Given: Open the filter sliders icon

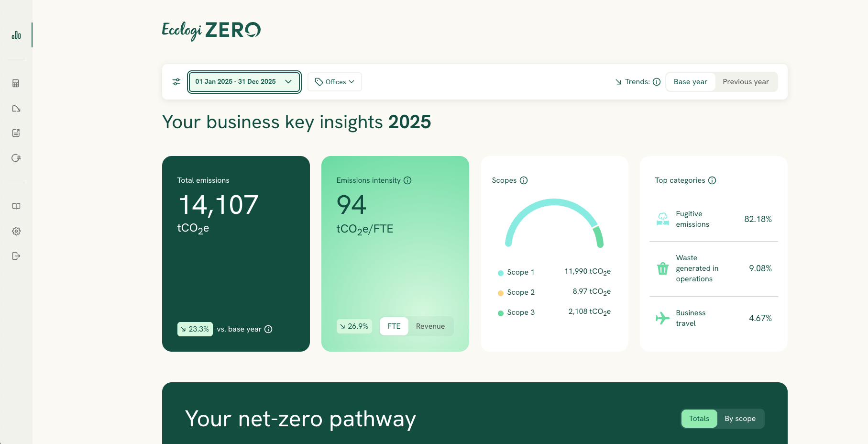Looking at the screenshot, I should click(x=176, y=82).
